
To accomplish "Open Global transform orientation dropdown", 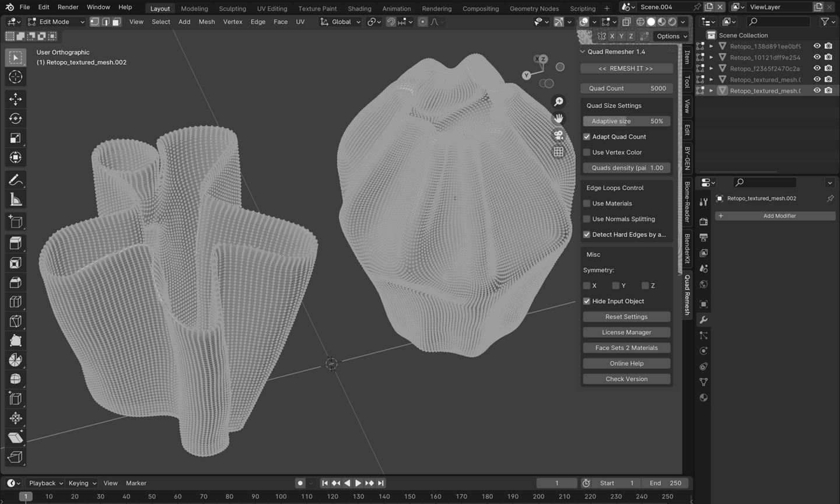I will pos(341,22).
